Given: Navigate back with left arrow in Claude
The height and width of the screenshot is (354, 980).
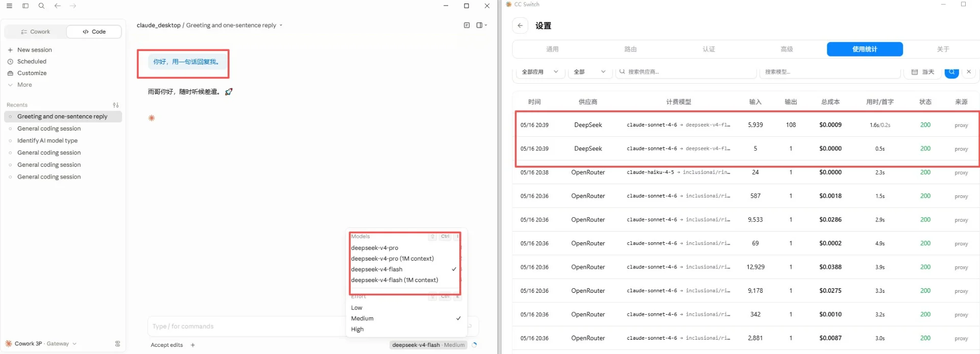Looking at the screenshot, I should coord(57,6).
